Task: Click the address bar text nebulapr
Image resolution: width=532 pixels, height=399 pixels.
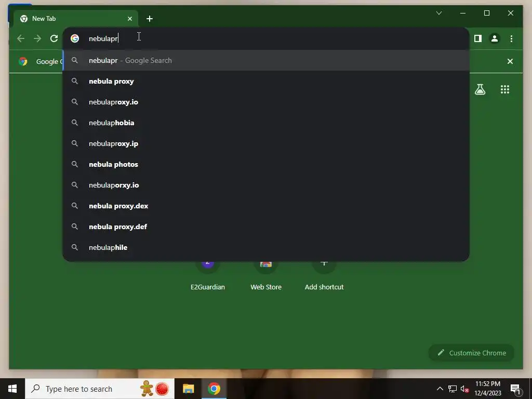Action: point(103,38)
